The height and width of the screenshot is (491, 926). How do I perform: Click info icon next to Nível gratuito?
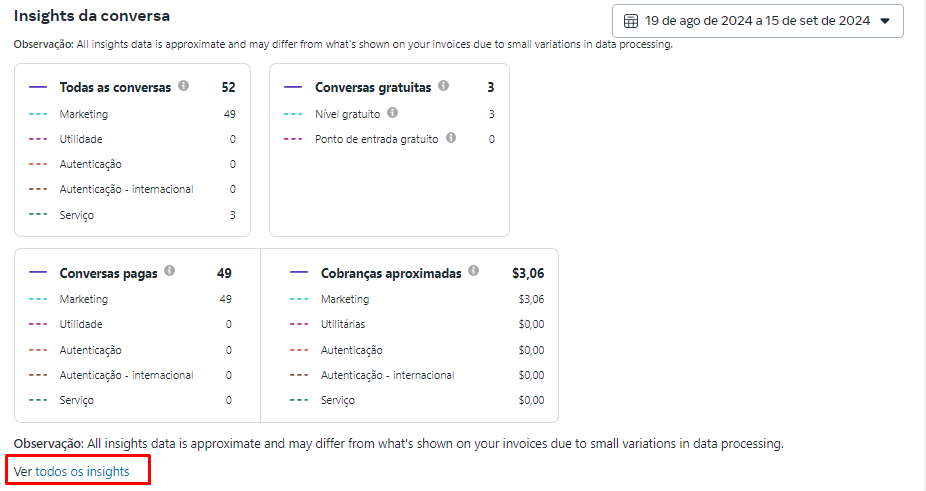coord(393,113)
